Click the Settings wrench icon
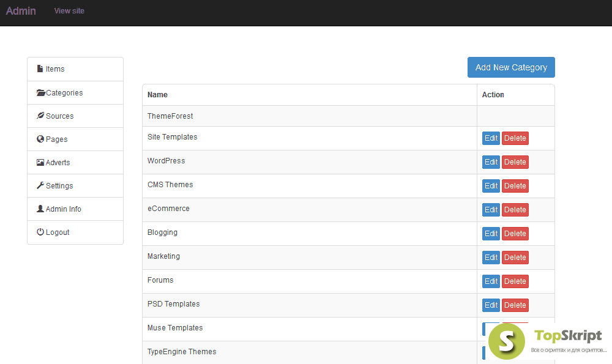612x364 pixels. (x=40, y=185)
